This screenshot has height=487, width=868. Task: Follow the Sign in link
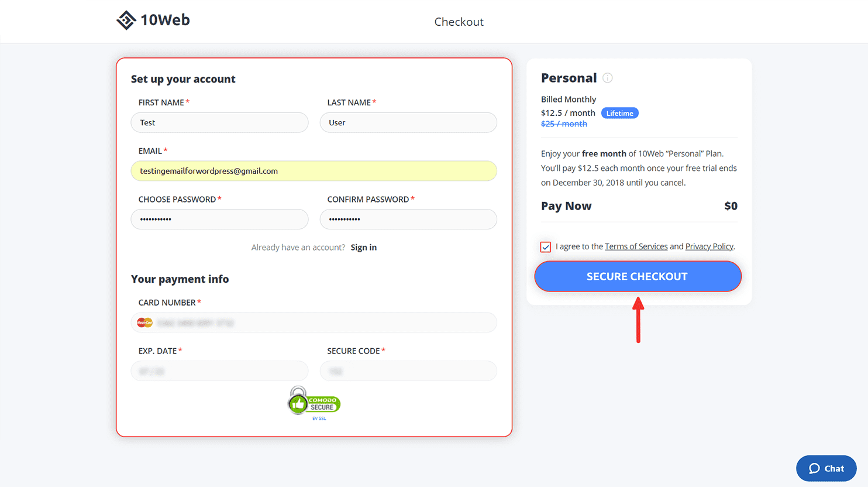tap(364, 248)
